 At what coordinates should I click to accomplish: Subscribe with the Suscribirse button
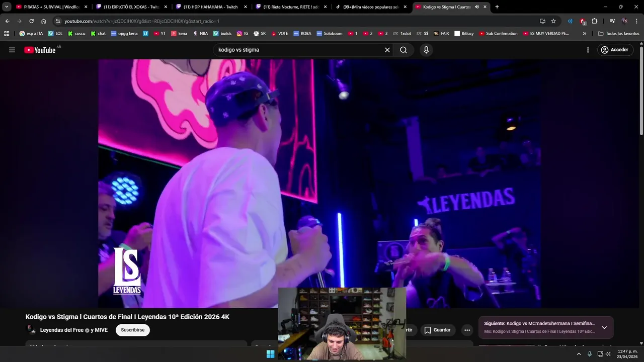coord(132,330)
